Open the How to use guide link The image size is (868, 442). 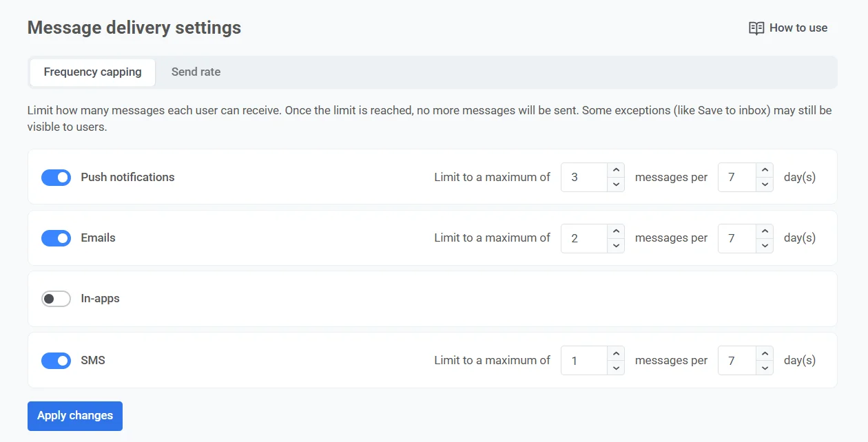pos(798,28)
